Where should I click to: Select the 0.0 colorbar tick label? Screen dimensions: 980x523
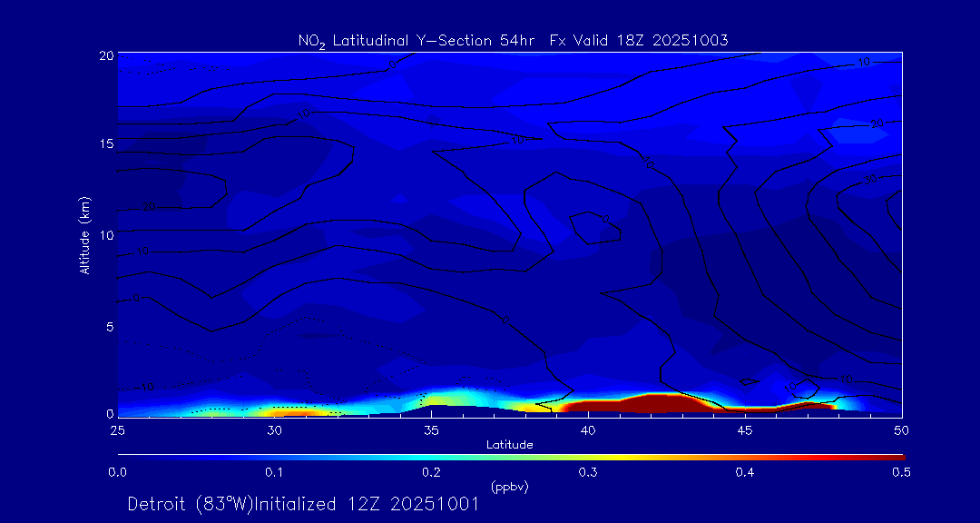pyautogui.click(x=117, y=472)
